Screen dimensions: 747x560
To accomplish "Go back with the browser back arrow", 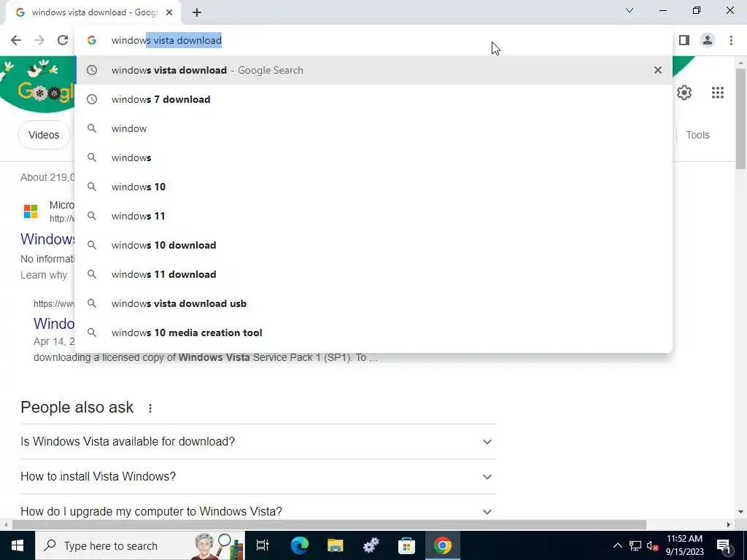I will tap(16, 41).
